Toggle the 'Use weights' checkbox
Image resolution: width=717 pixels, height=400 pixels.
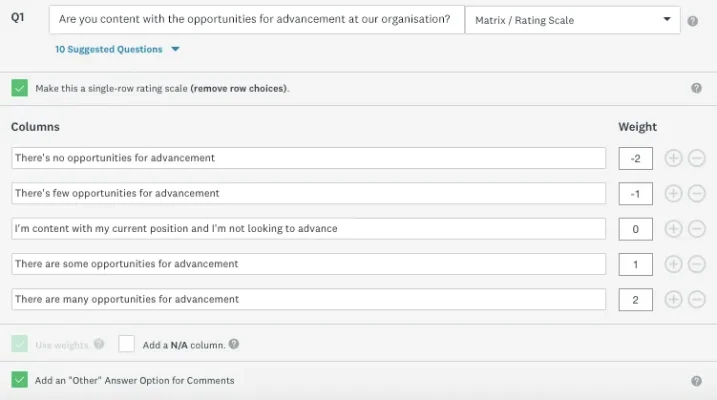[x=20, y=344]
